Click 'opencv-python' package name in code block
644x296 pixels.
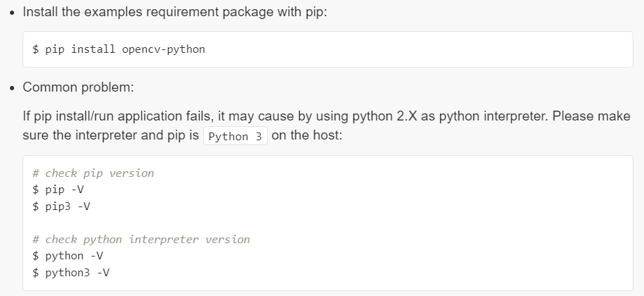point(164,49)
